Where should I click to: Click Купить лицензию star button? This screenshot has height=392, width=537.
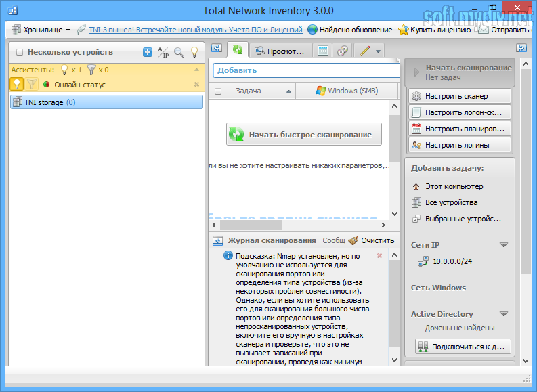[434, 30]
